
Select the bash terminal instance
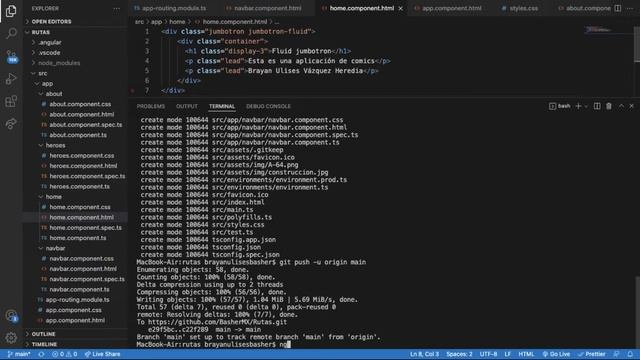(x=560, y=106)
